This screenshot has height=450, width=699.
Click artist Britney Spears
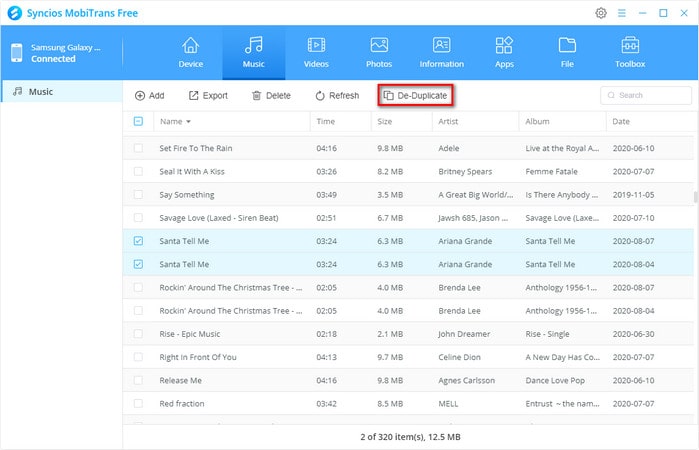465,171
